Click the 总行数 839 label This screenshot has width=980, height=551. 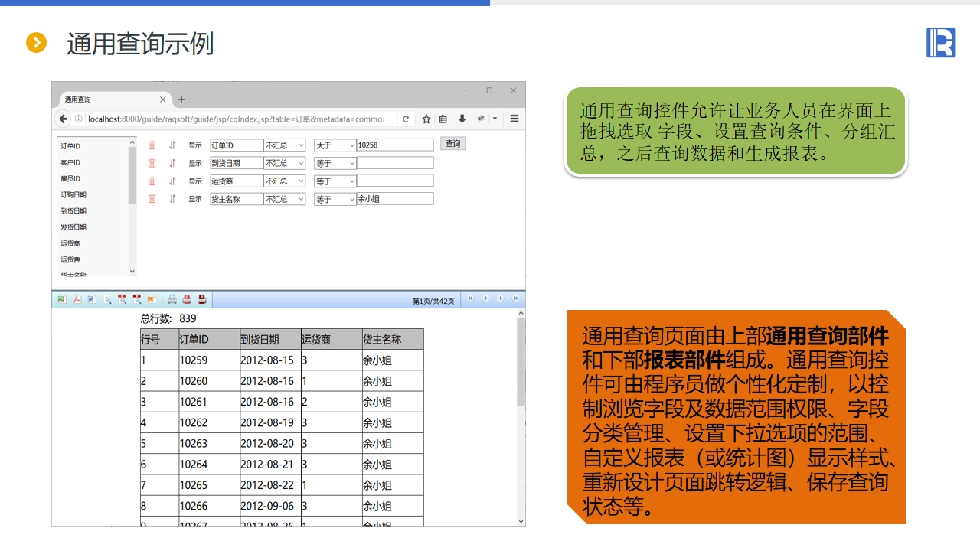click(x=168, y=318)
